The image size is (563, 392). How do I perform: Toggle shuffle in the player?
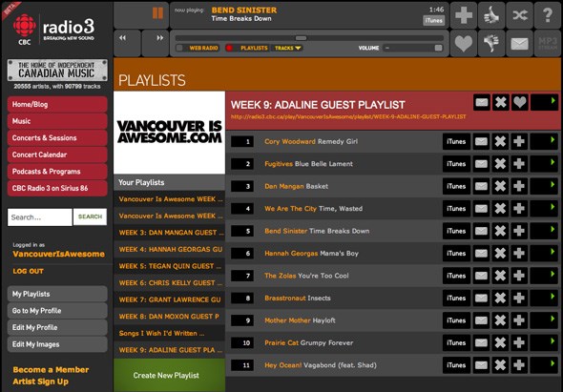(x=519, y=15)
